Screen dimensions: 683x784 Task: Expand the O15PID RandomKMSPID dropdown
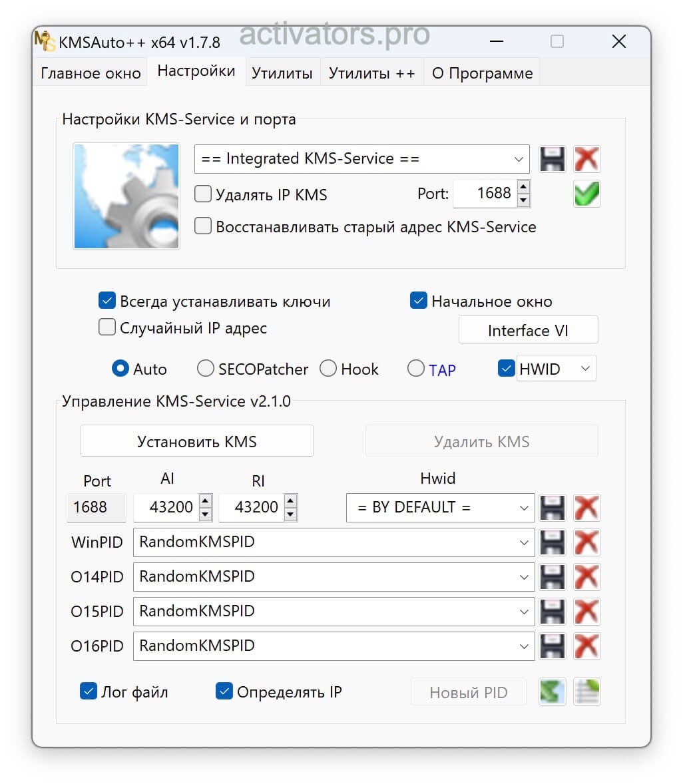tap(334, 611)
